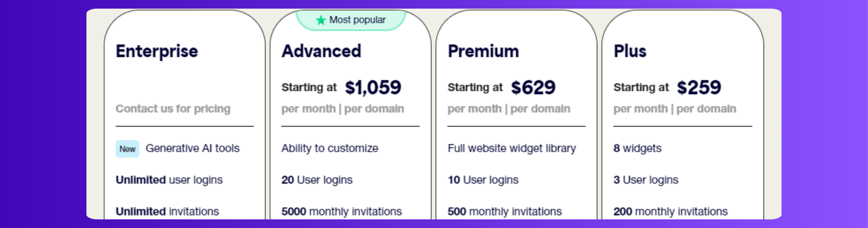Pick the Plus plan title
The image size is (868, 228).
(630, 51)
